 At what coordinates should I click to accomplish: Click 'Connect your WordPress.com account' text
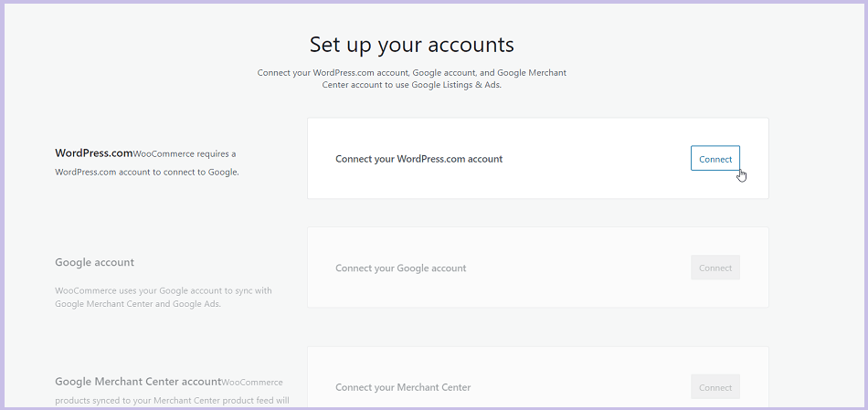click(419, 159)
